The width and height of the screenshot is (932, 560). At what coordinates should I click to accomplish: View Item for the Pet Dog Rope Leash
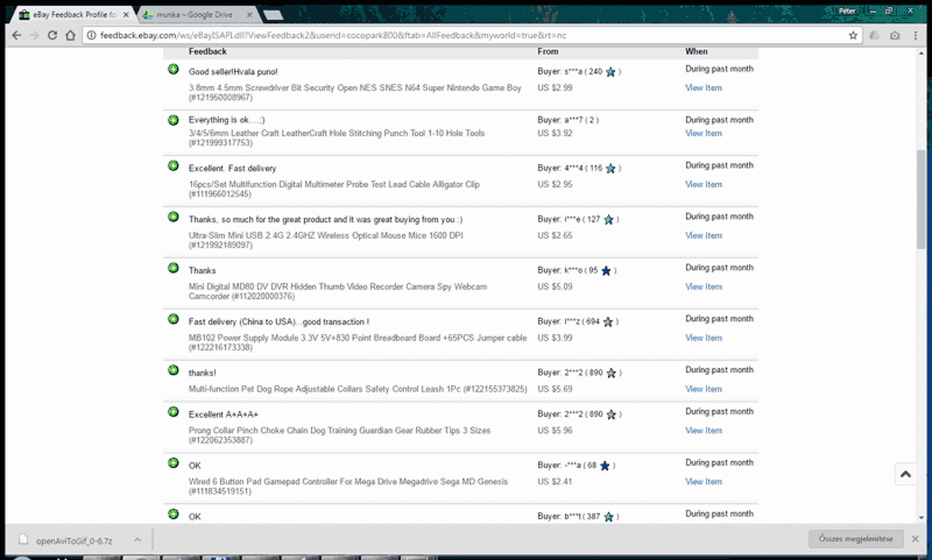point(703,389)
